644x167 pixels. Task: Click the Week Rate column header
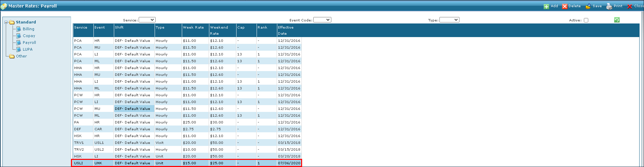click(193, 28)
